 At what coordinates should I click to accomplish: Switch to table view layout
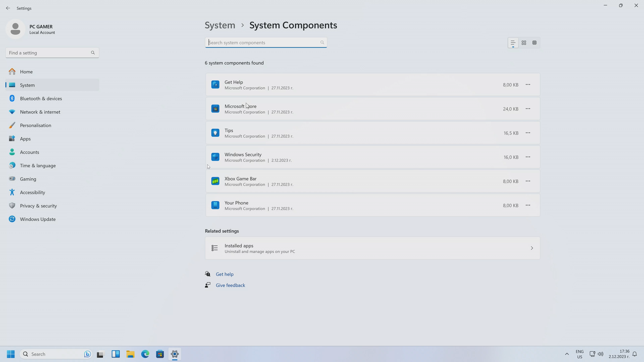click(534, 43)
